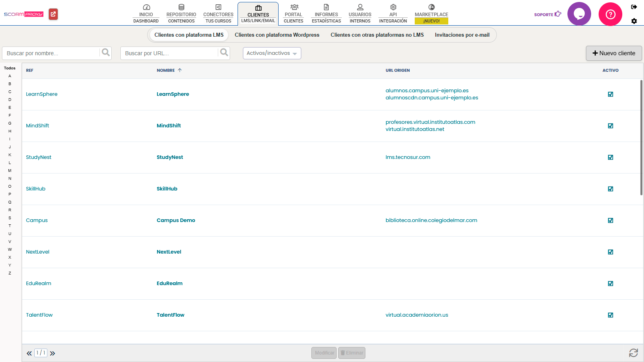Open API Integración settings
Image resolution: width=644 pixels, height=362 pixels.
coord(393,14)
